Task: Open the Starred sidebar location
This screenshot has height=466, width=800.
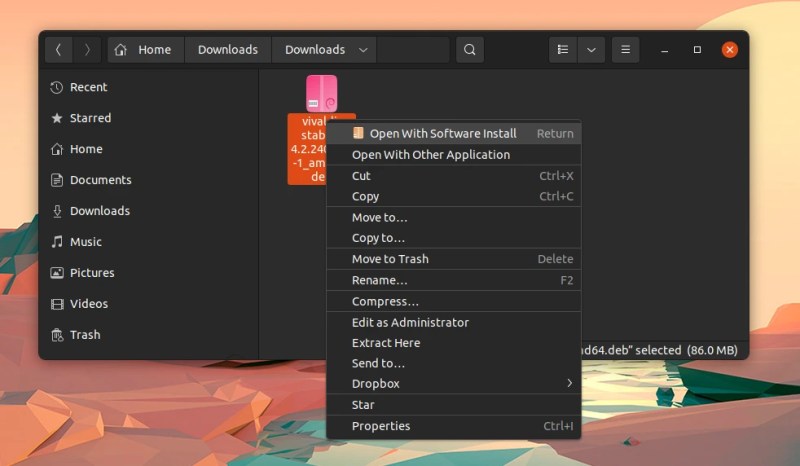Action: (90, 118)
